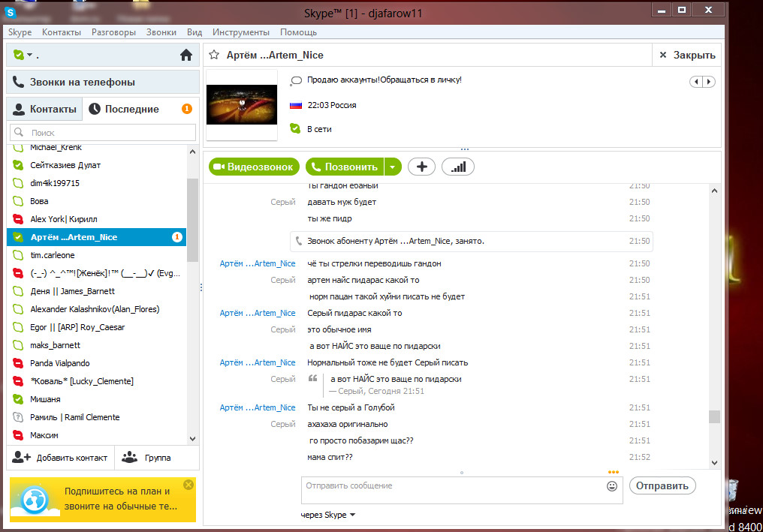Click the quote icon next to quoted message
The image size is (763, 532).
tap(313, 378)
